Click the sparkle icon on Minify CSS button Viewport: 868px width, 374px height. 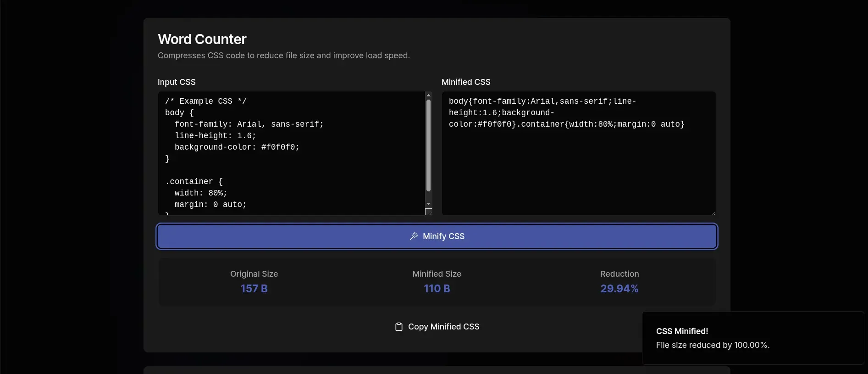tap(414, 236)
